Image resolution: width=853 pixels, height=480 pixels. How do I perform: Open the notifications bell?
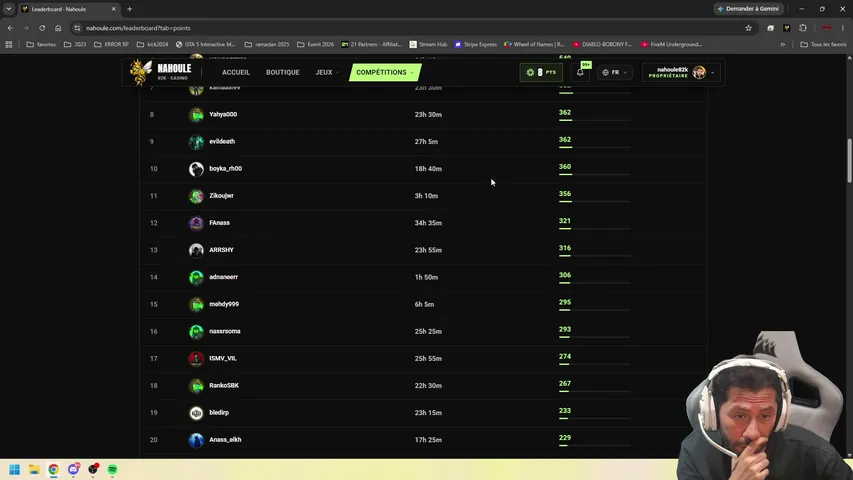point(580,72)
